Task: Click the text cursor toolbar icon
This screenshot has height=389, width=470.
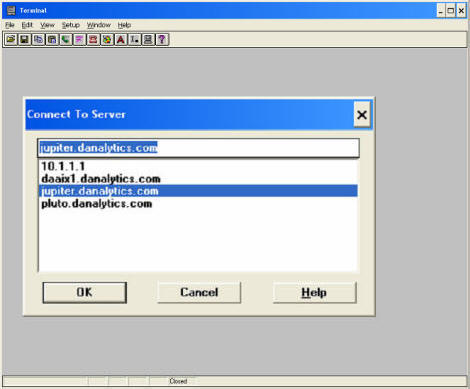Action: point(134,40)
